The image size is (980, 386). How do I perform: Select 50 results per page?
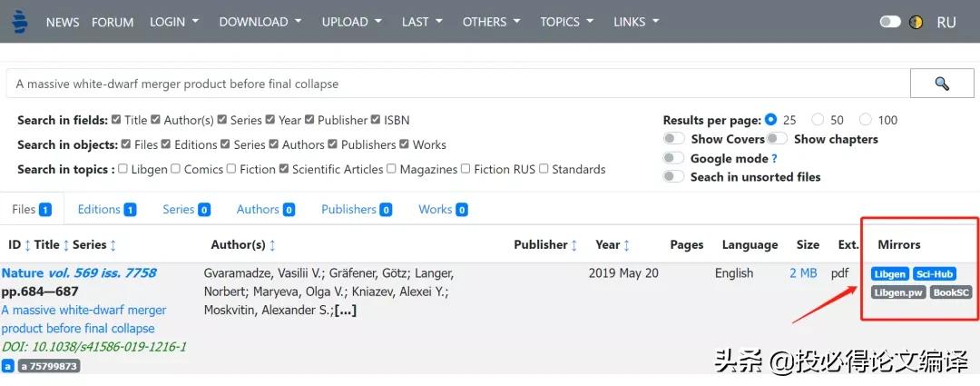point(818,120)
